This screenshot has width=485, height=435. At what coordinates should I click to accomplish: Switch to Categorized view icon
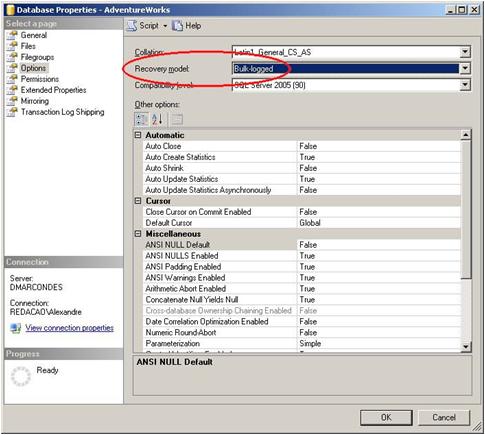point(141,119)
